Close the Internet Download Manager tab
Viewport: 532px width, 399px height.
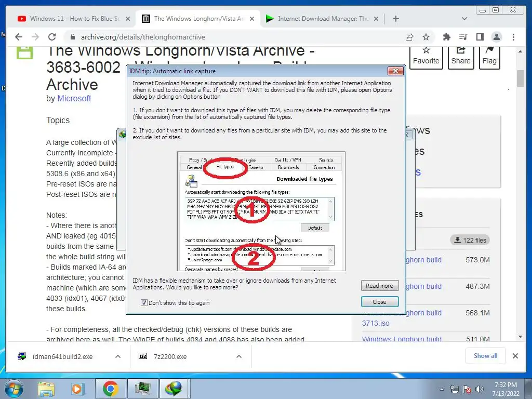click(x=376, y=19)
